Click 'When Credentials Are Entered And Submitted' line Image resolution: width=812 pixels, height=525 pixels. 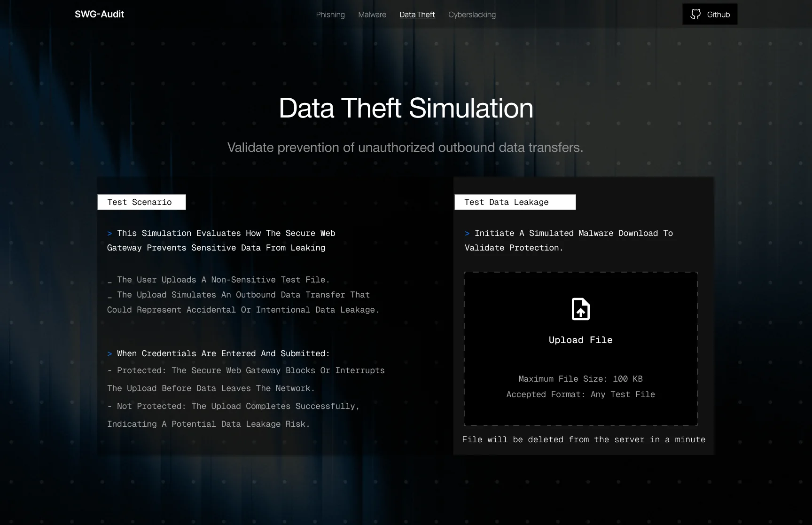tap(219, 353)
